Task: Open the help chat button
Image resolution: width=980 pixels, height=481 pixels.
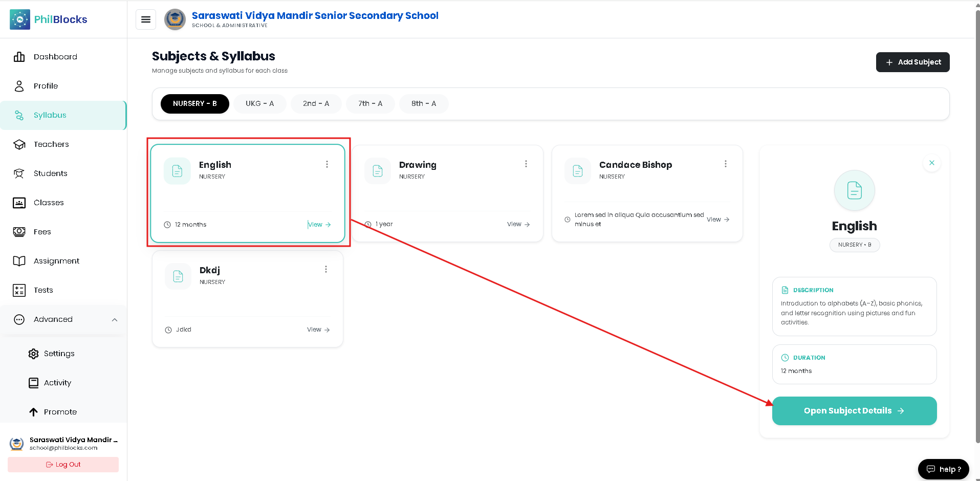Action: click(944, 469)
